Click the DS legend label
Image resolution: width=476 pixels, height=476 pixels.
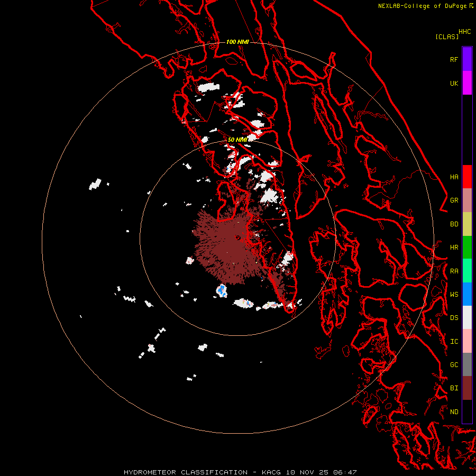[x=454, y=317]
